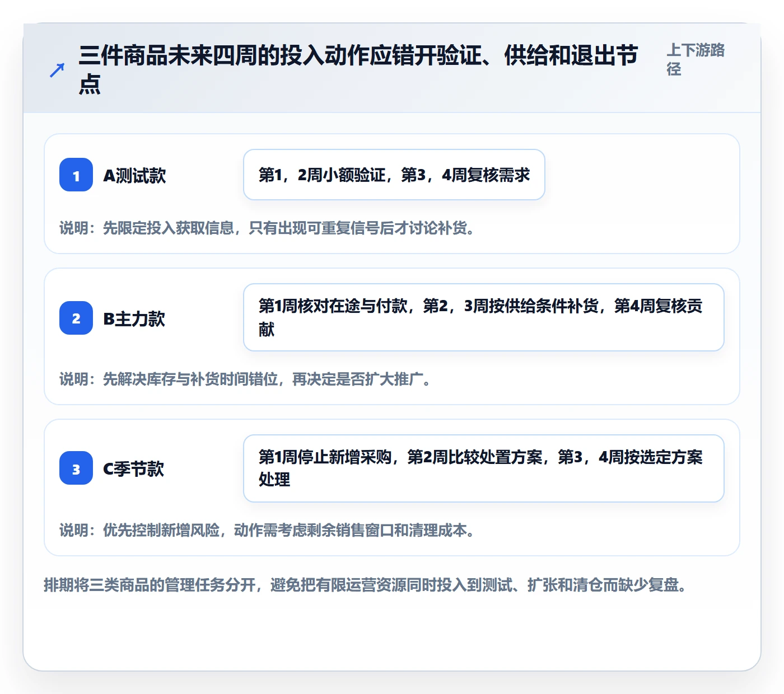Click the B主力款 label
784x694 pixels.
(134, 319)
